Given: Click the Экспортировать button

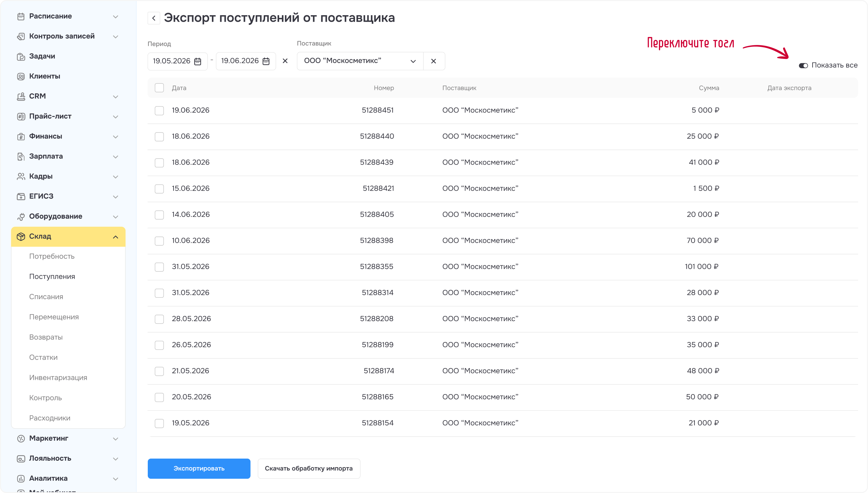Looking at the screenshot, I should [x=199, y=469].
